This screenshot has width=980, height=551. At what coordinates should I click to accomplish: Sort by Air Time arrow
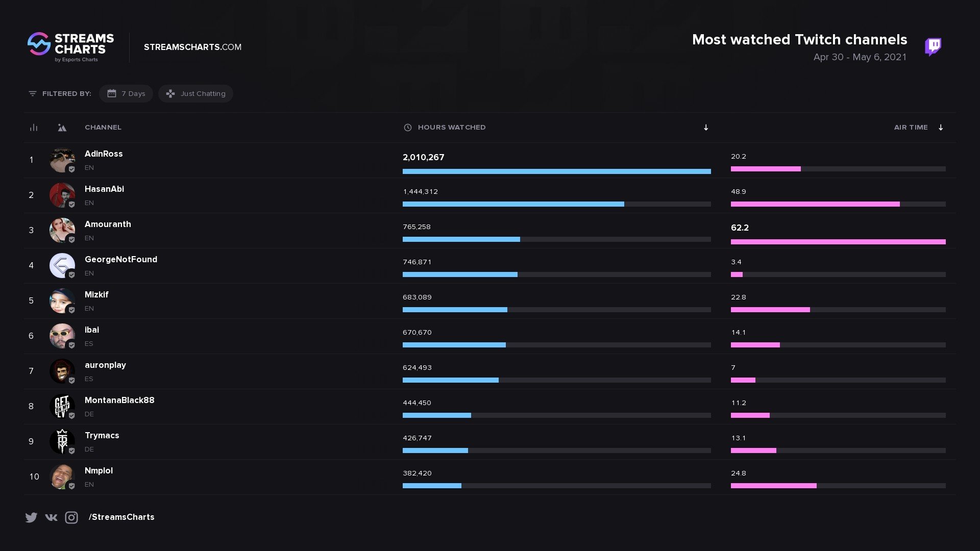[941, 128]
